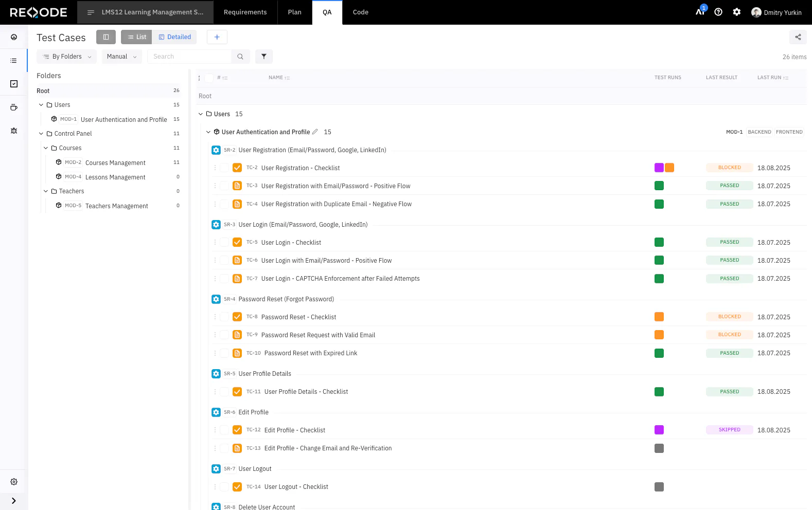812x510 pixels.
Task: Sort by LAST RUN column header
Action: (773, 78)
